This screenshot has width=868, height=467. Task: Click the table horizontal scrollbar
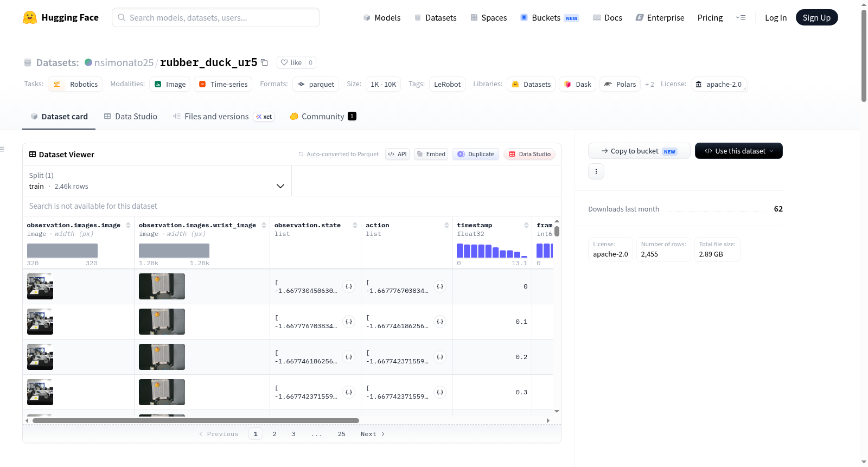196,420
